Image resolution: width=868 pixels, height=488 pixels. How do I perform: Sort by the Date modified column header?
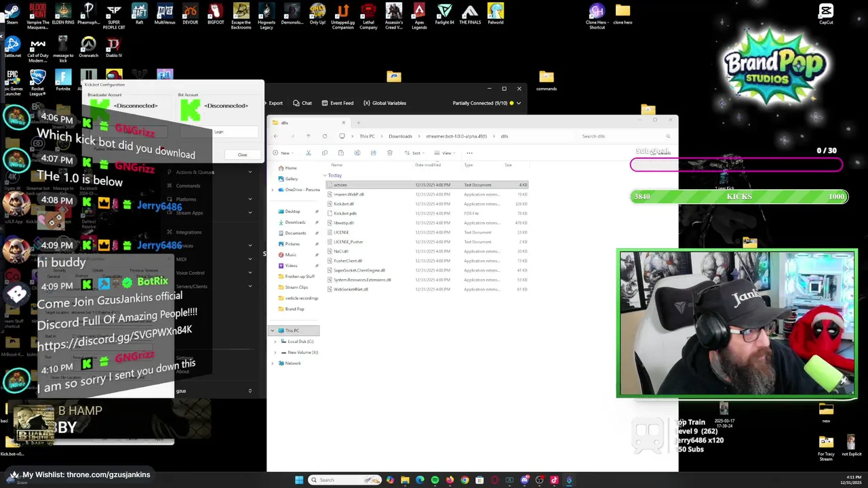click(428, 165)
